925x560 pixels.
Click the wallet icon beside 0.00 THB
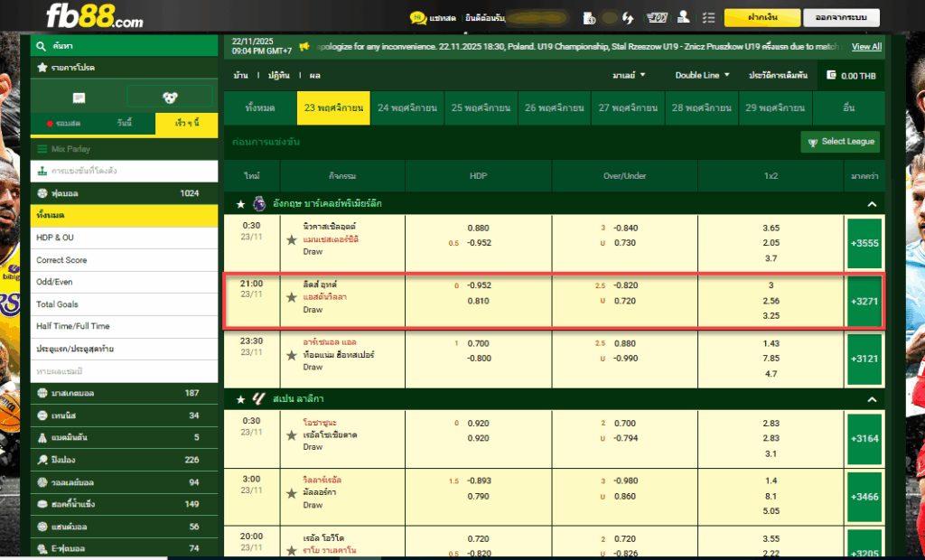pos(832,75)
